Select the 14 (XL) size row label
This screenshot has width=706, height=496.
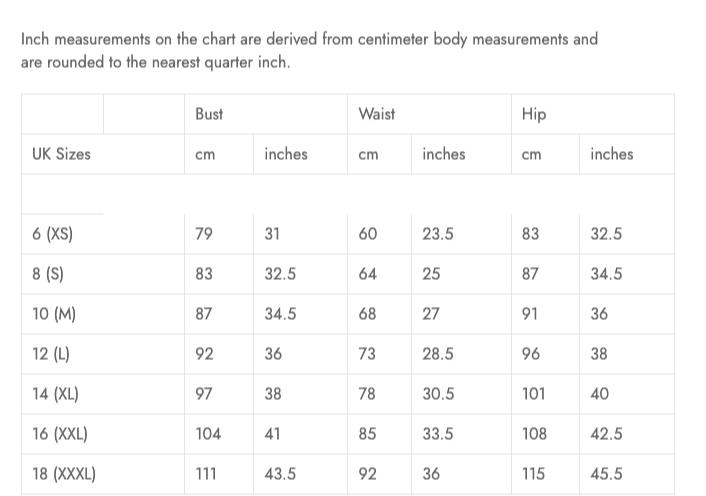(55, 394)
